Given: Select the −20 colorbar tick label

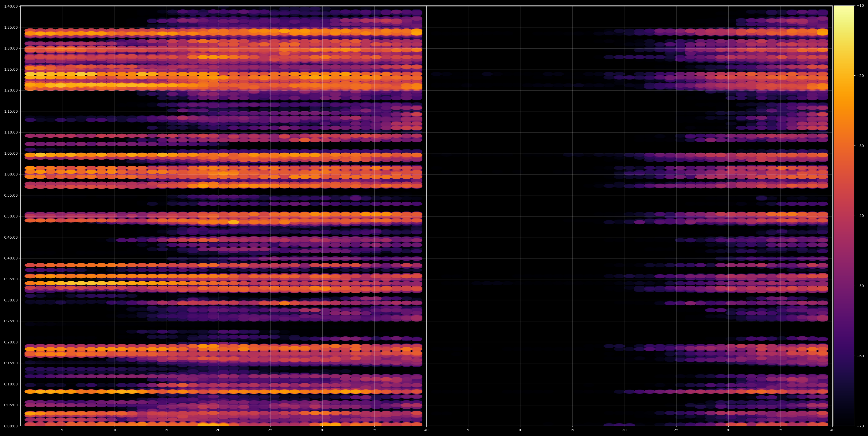Looking at the screenshot, I should pyautogui.click(x=860, y=76).
